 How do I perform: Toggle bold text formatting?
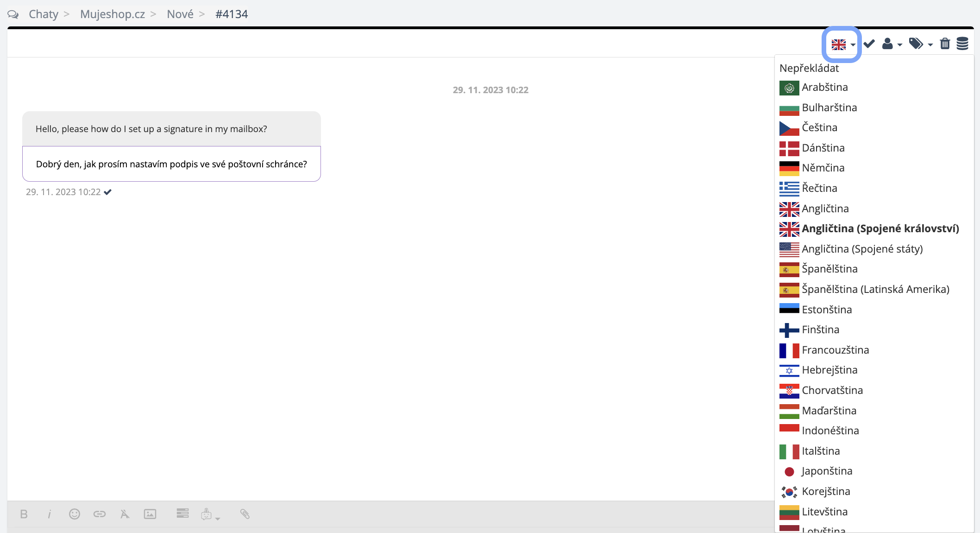point(24,514)
